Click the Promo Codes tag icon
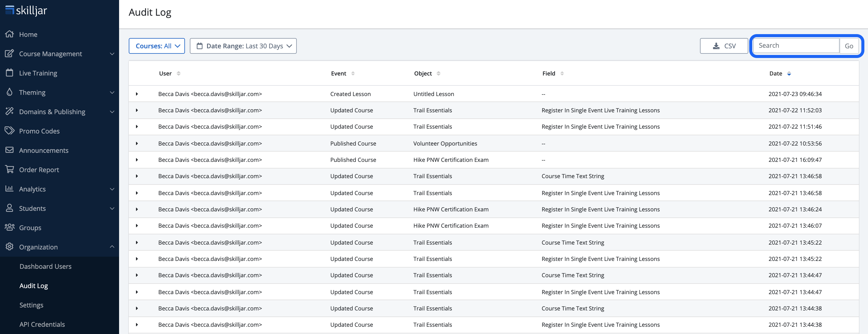Image resolution: width=868 pixels, height=334 pixels. (9, 131)
